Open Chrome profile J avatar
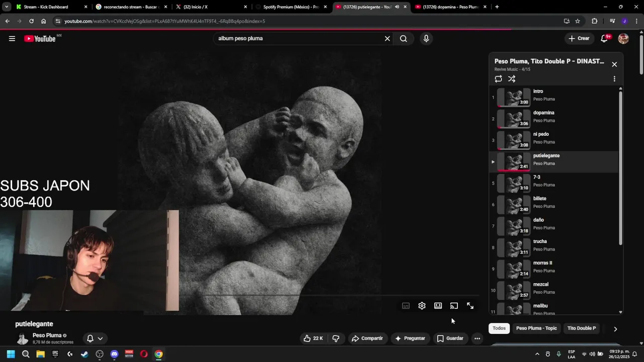Viewport: 644px width, 362px height. point(624,21)
